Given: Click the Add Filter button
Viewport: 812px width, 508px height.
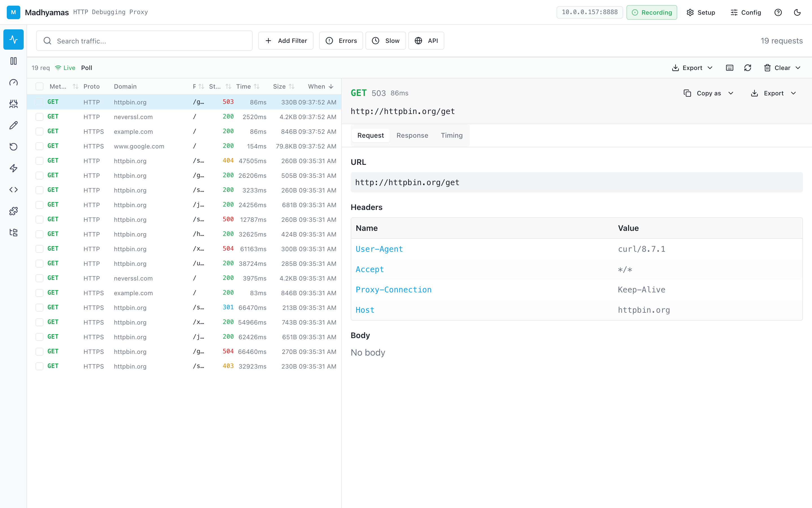Looking at the screenshot, I should point(286,41).
